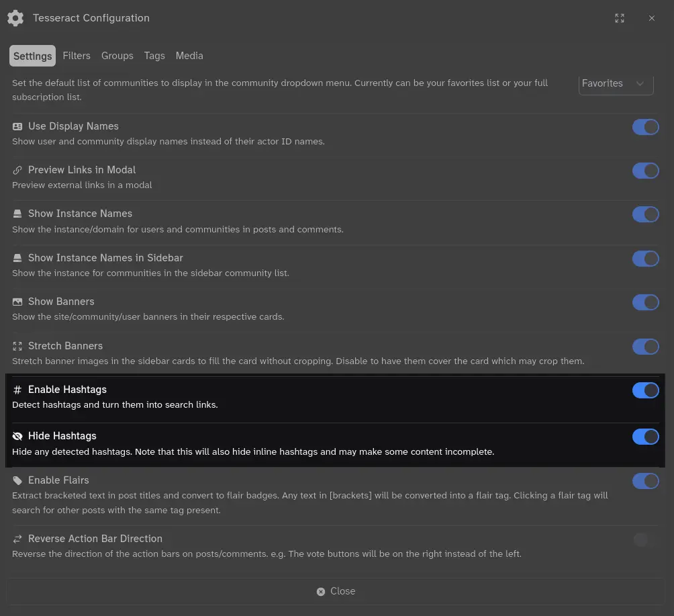
Task: Click the Enable Flairs setting label
Action: pyautogui.click(x=58, y=480)
